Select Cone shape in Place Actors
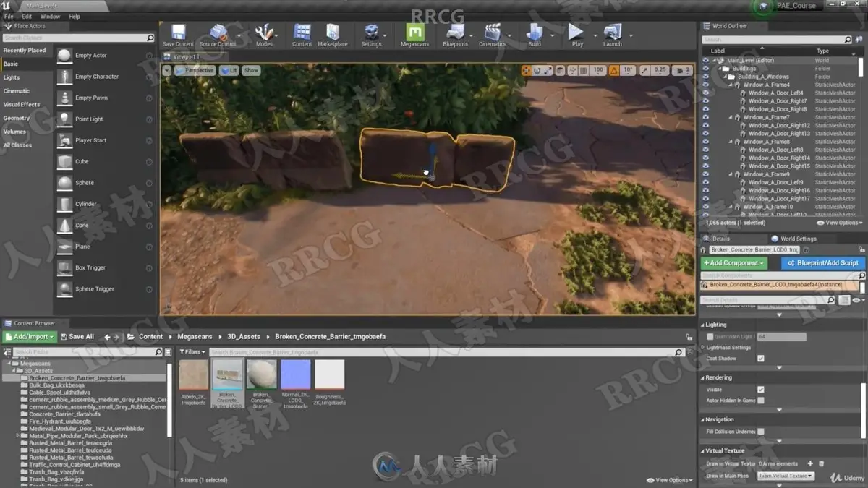The height and width of the screenshot is (488, 868). pyautogui.click(x=82, y=225)
